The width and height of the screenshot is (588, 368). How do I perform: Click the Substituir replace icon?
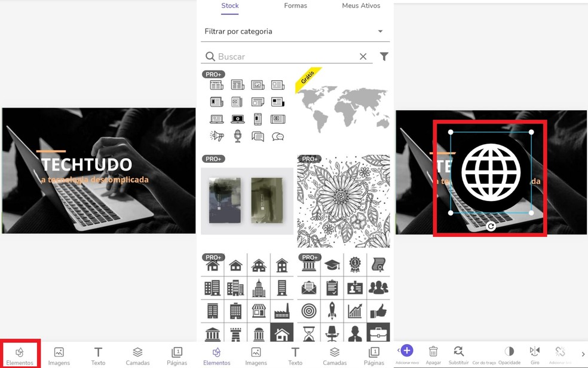click(x=458, y=351)
